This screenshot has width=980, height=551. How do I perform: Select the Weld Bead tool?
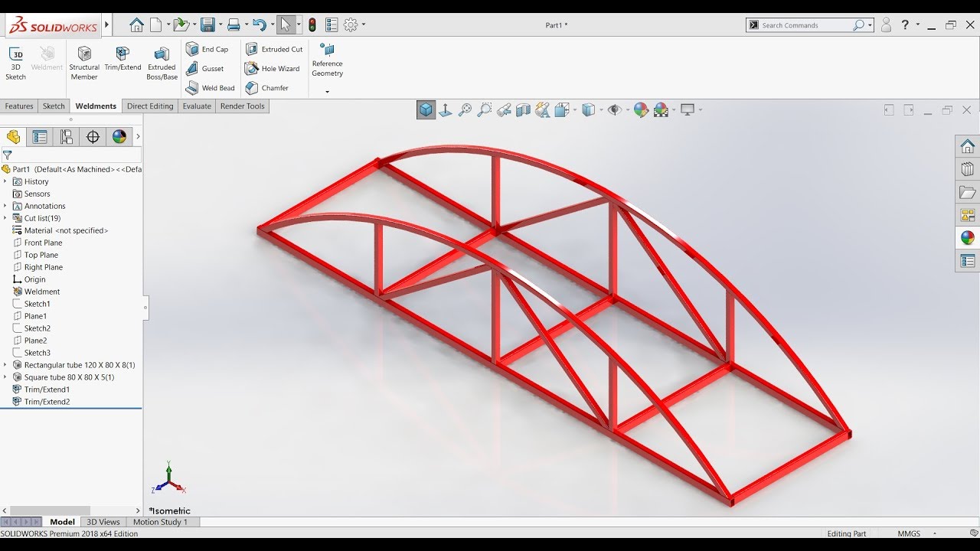[x=210, y=88]
